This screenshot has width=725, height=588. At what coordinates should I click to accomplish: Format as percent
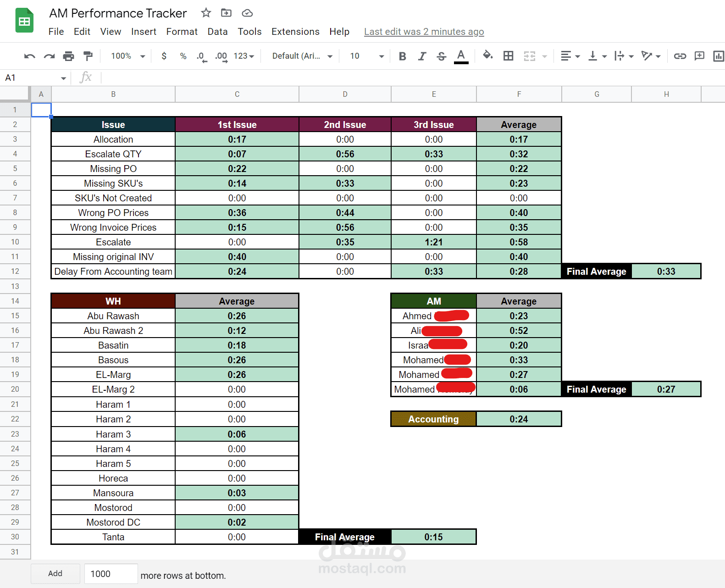click(x=183, y=56)
